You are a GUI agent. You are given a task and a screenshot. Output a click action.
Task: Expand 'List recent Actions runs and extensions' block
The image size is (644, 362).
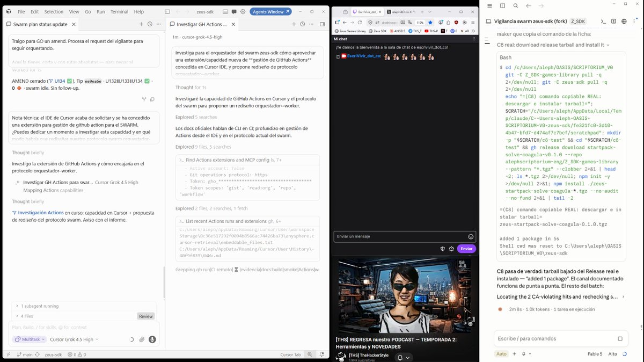(247, 221)
